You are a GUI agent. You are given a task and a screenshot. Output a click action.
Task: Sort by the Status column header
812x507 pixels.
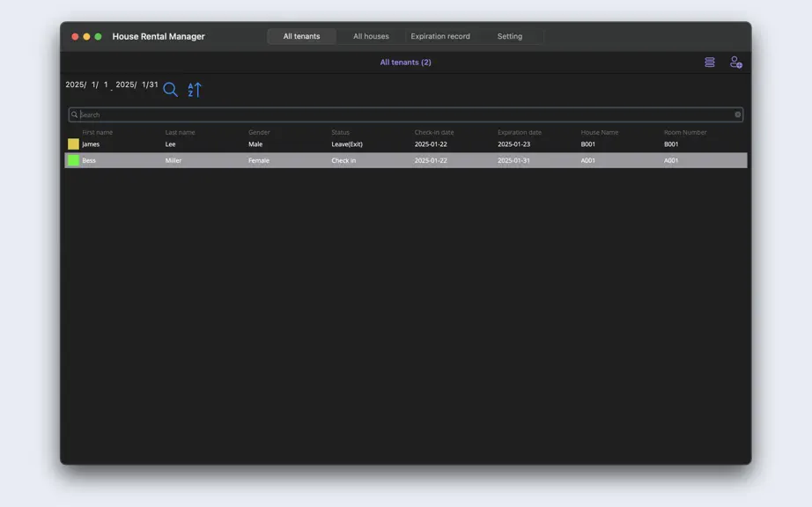click(x=340, y=132)
